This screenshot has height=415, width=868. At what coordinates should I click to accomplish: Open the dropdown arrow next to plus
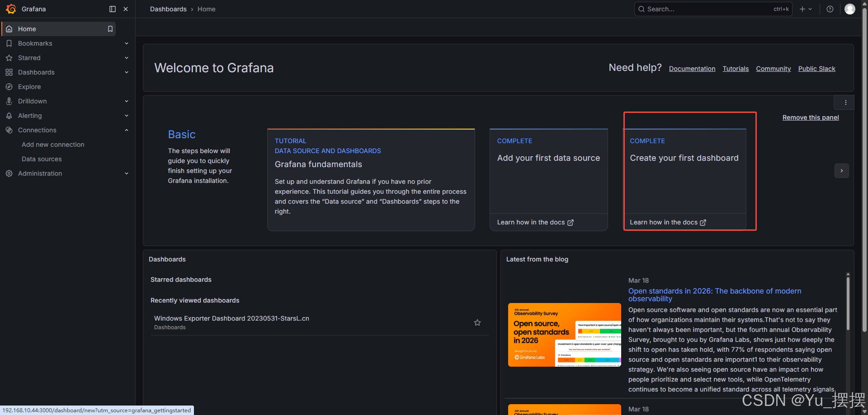[810, 9]
